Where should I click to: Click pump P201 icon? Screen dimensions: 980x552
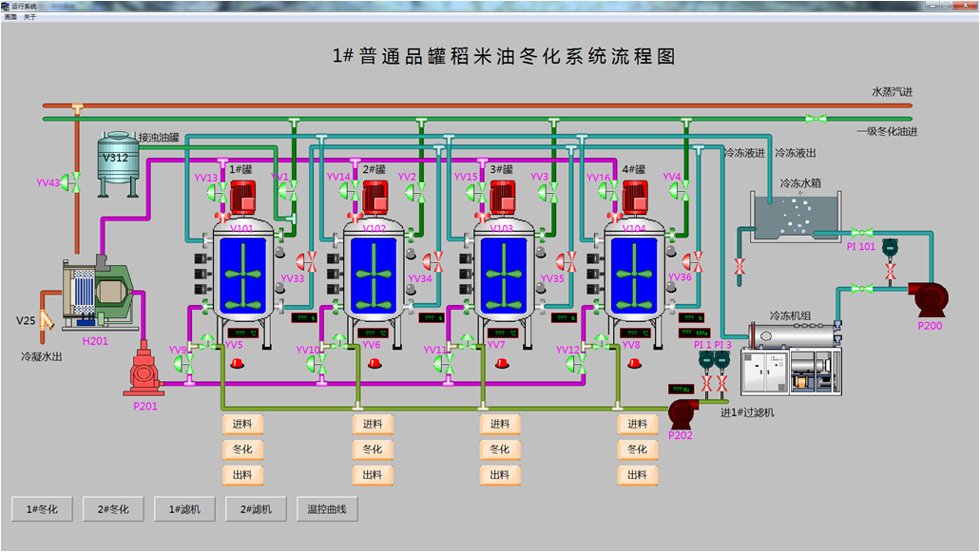[144, 369]
